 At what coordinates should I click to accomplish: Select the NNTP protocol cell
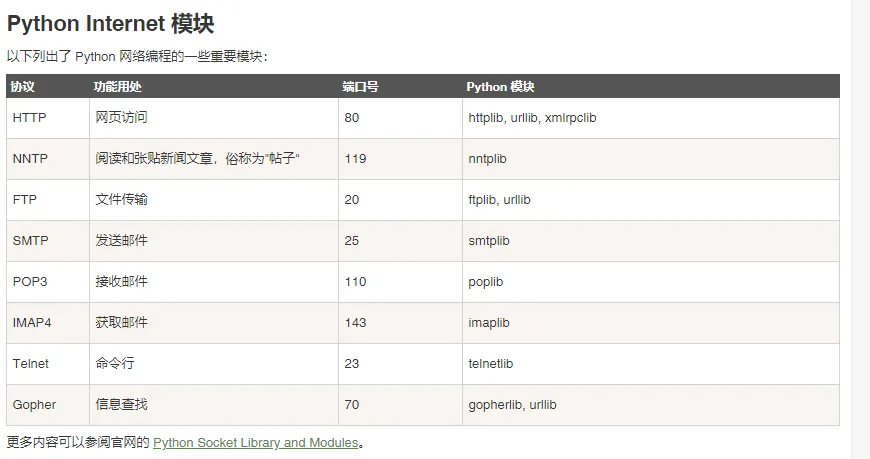coord(30,159)
